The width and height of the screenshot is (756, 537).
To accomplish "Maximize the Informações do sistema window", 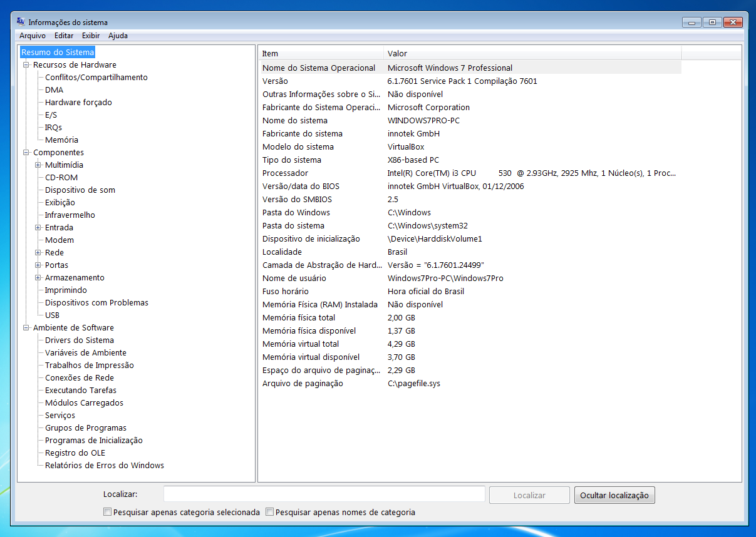I will (x=712, y=22).
